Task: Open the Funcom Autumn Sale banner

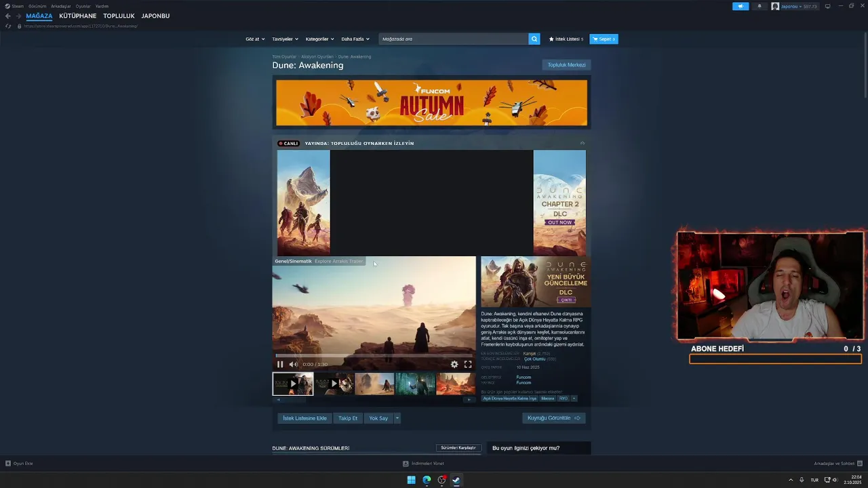Action: (x=432, y=102)
